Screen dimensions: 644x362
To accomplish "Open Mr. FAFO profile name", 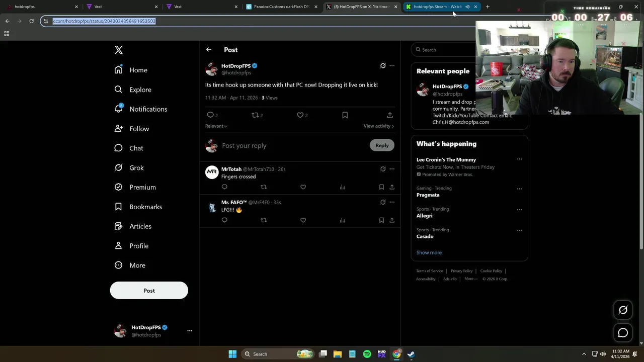I will click(234, 202).
